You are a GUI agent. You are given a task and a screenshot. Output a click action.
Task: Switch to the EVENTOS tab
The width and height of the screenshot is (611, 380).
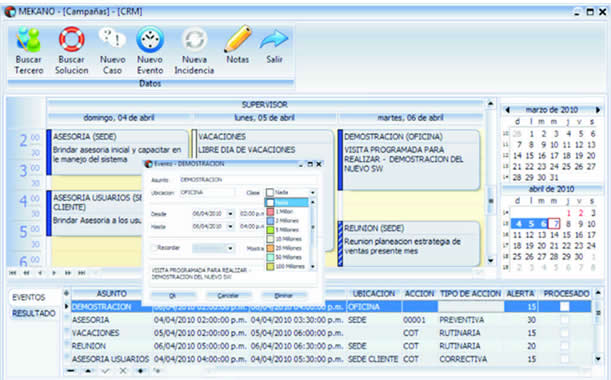pos(28,297)
